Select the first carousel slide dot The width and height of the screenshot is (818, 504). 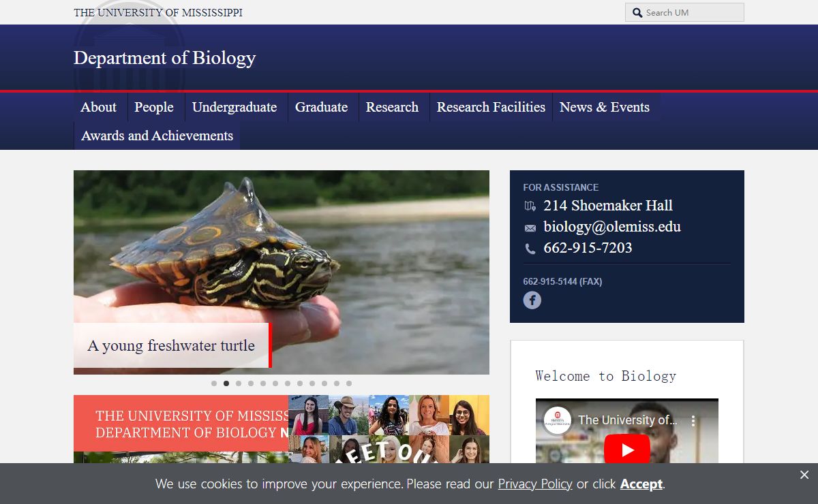coord(214,383)
